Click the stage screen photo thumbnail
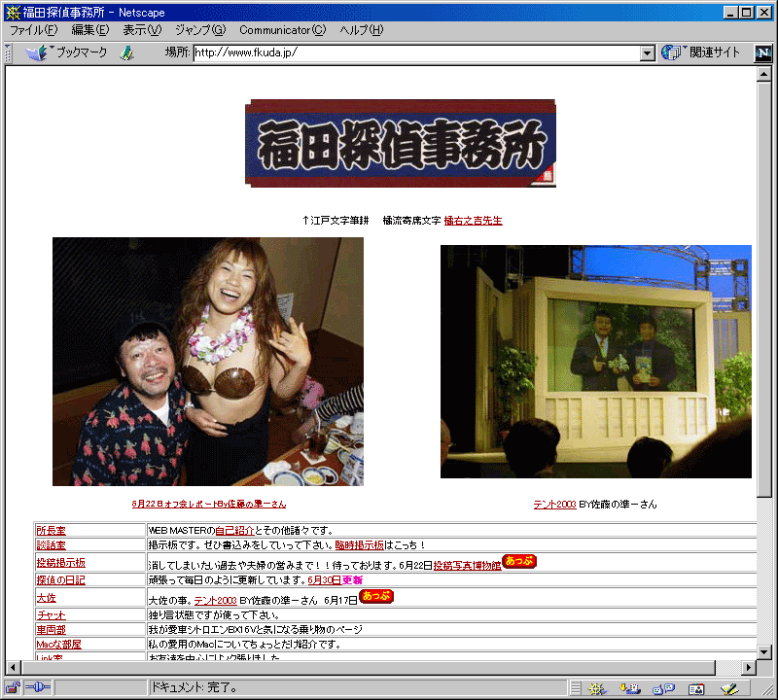Screen dimensions: 778x700 tap(596, 362)
